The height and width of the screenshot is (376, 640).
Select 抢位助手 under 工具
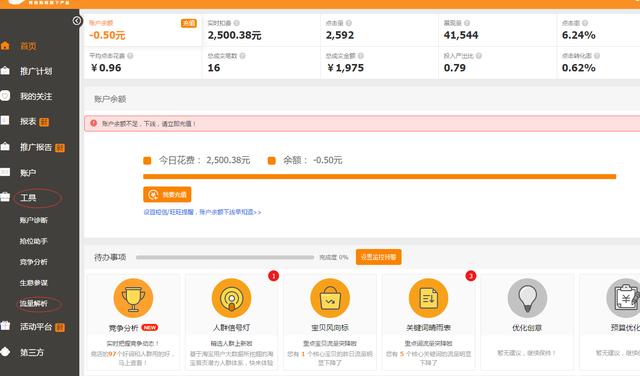33,241
